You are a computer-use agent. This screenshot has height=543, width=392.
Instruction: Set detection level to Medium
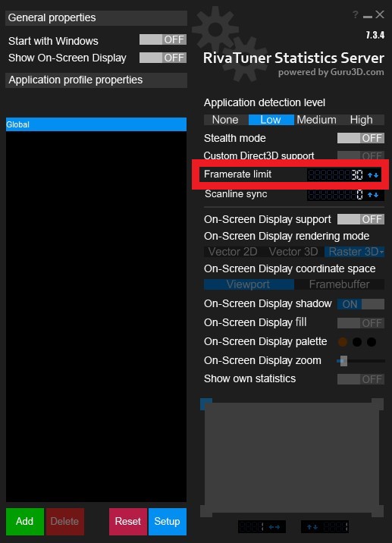click(316, 120)
